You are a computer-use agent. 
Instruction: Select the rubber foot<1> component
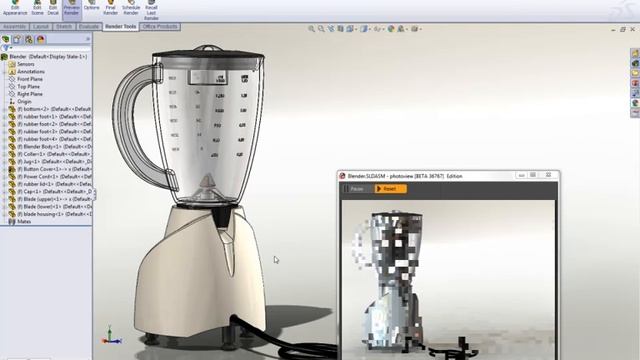[x=50, y=117]
